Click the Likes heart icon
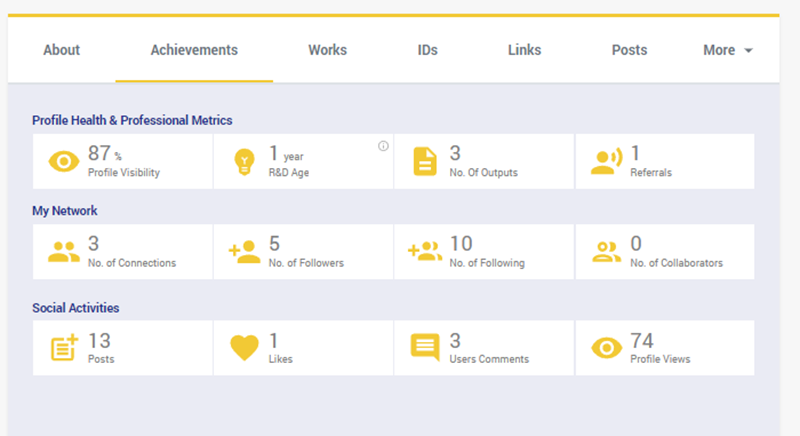 pyautogui.click(x=244, y=347)
